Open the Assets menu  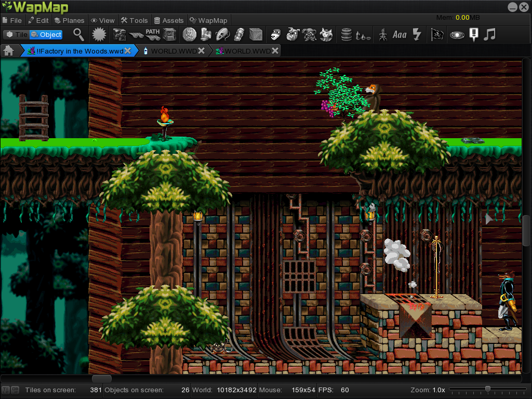coord(169,20)
